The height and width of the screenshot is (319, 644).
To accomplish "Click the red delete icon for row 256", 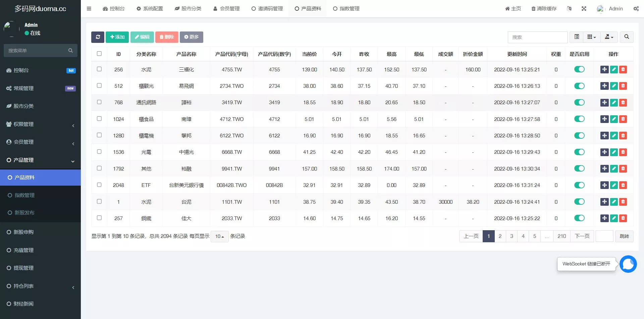I will 623,70.
